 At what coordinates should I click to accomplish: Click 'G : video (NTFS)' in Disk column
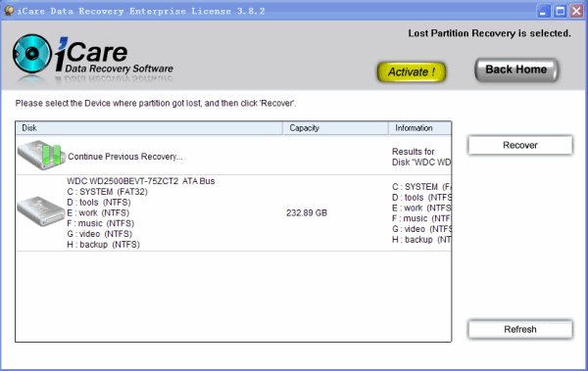(99, 234)
